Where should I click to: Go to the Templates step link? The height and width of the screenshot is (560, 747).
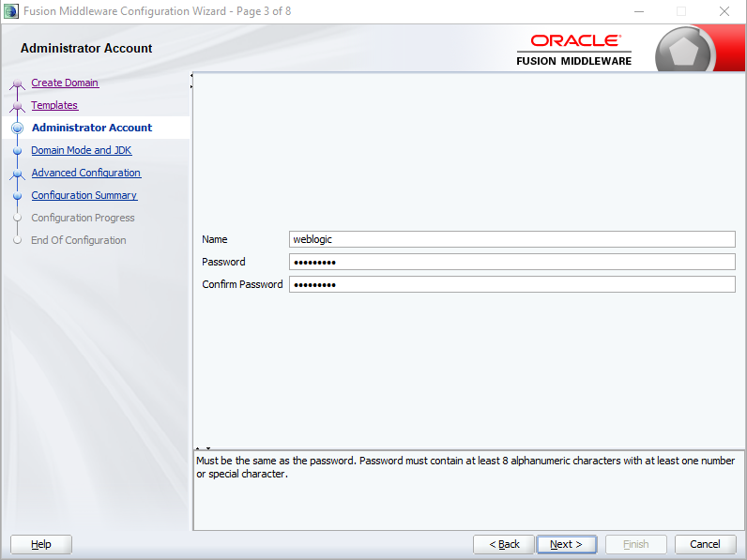pos(54,105)
